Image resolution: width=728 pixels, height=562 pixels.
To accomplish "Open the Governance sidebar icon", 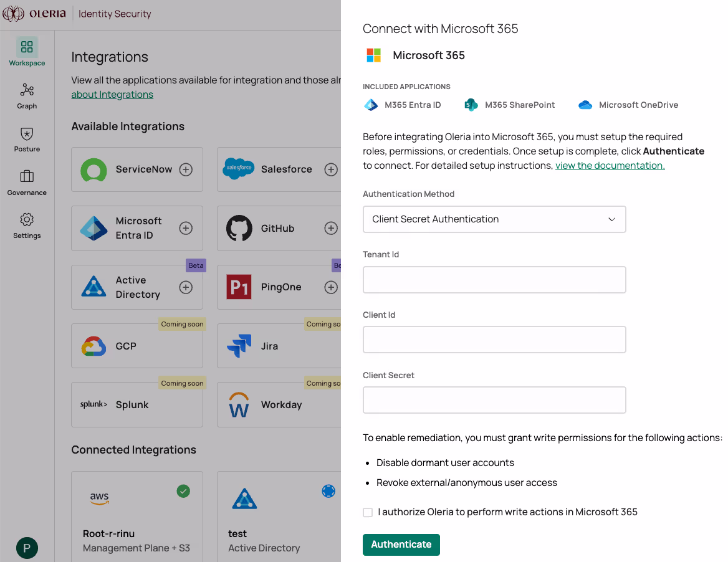I will pos(27,176).
